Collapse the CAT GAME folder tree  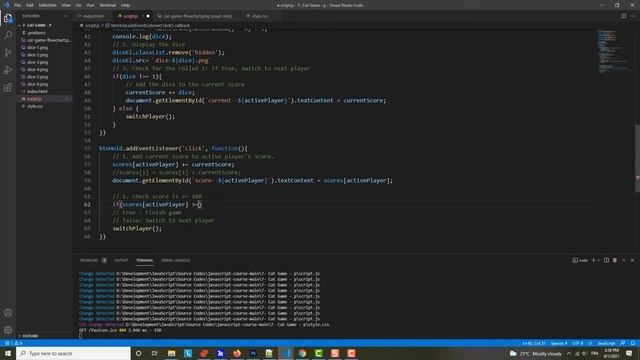pyautogui.click(x=36, y=25)
